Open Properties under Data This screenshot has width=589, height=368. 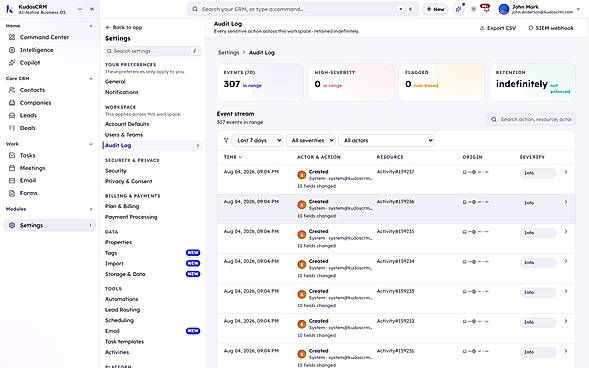(x=118, y=242)
